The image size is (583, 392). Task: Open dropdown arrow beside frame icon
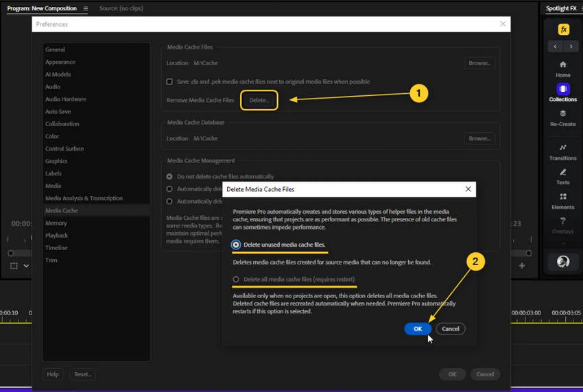(x=26, y=266)
